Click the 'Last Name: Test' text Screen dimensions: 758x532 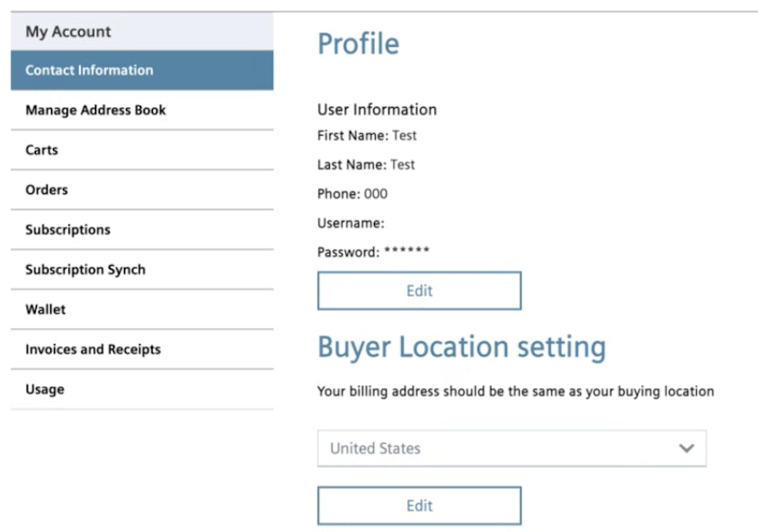(x=366, y=164)
